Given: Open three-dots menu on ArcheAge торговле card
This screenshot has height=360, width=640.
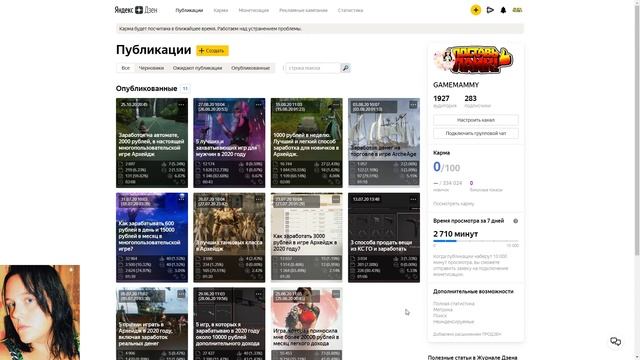Looking at the screenshot, I should tap(413, 105).
